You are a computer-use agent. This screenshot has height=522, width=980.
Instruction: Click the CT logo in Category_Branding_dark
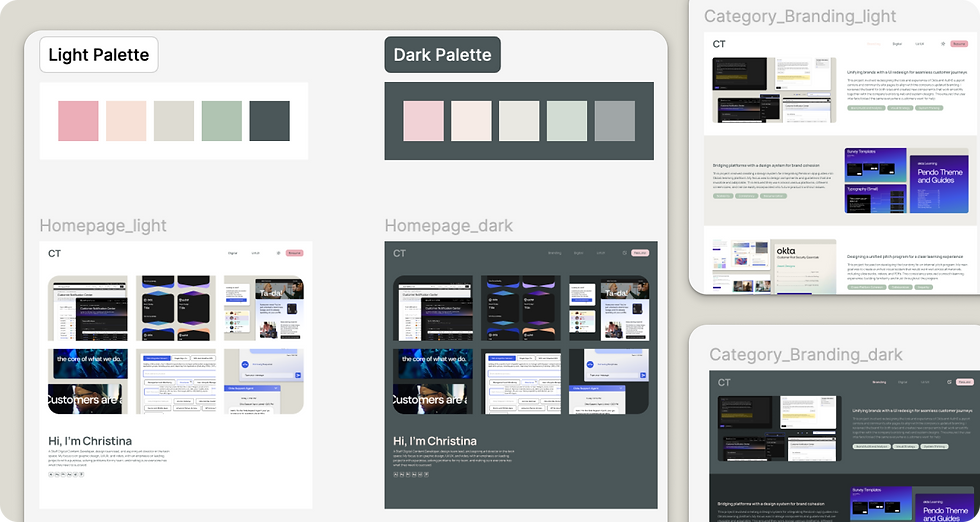[724, 382]
